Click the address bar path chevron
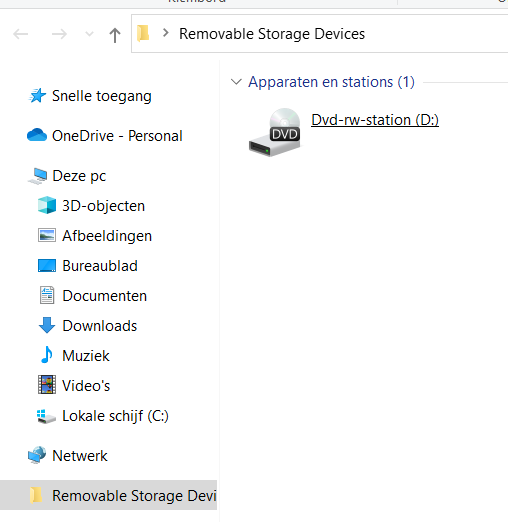 point(165,33)
